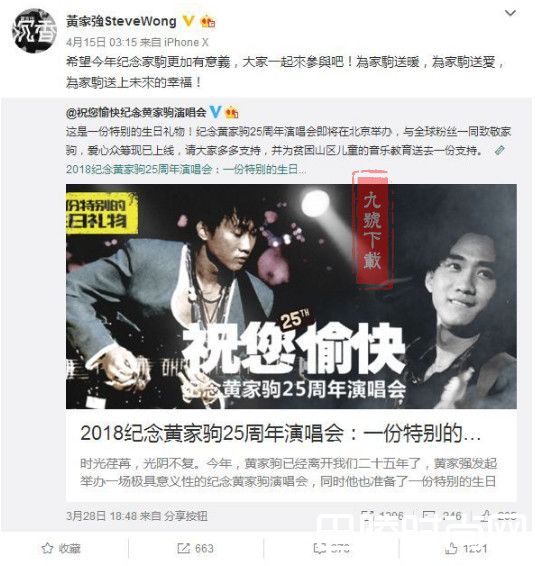
Task: Click the 收藏 favorite star button
Action: (61, 549)
